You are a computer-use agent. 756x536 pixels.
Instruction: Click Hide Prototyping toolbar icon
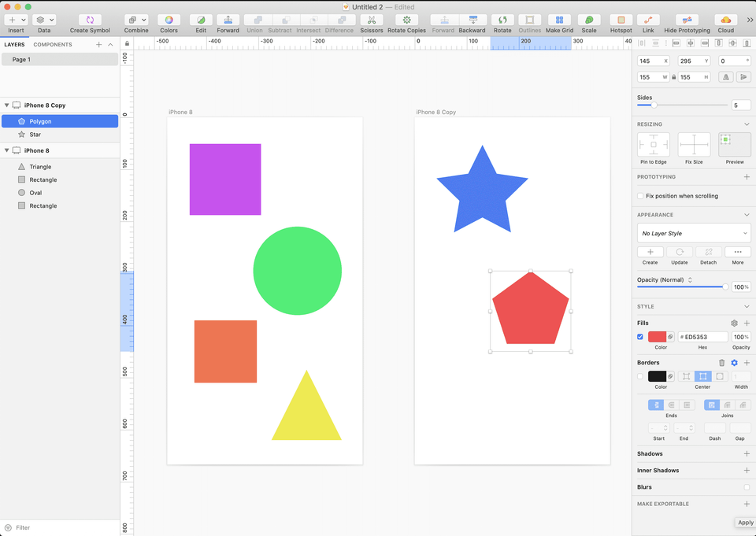pyautogui.click(x=687, y=20)
